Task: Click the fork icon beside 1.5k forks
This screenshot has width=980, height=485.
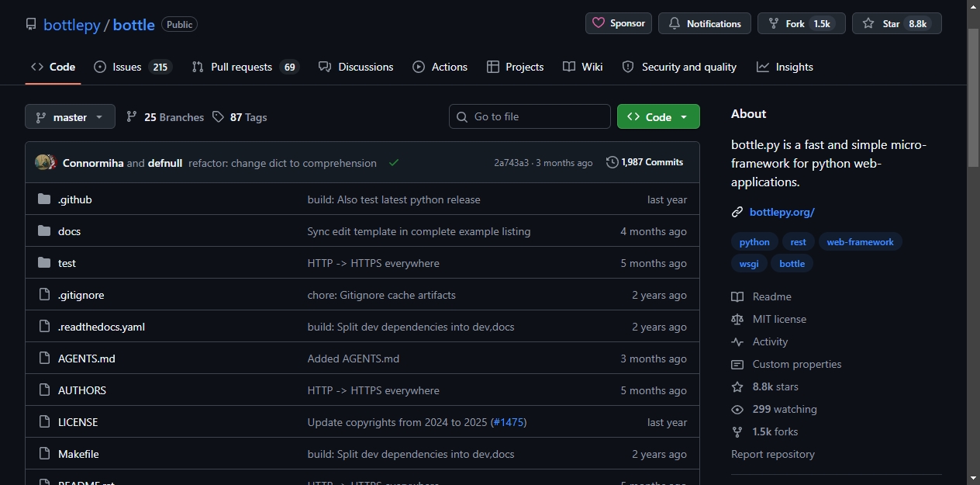Action: point(737,431)
